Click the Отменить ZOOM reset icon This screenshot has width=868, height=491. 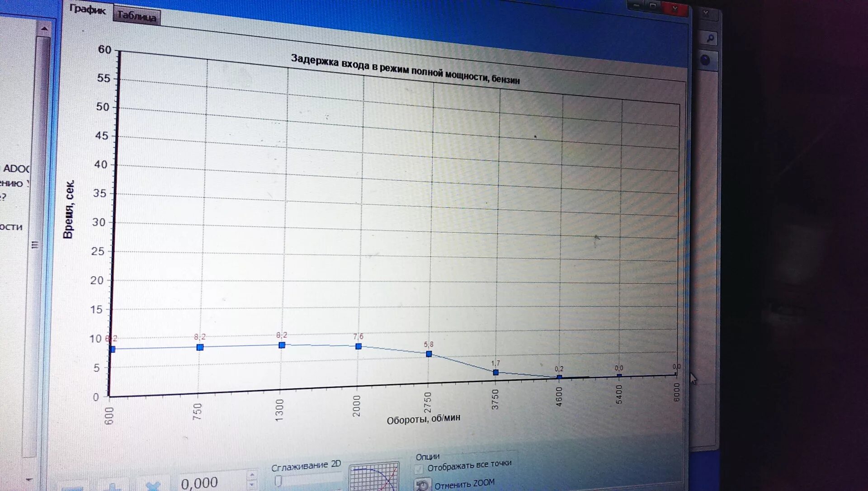pyautogui.click(x=422, y=485)
